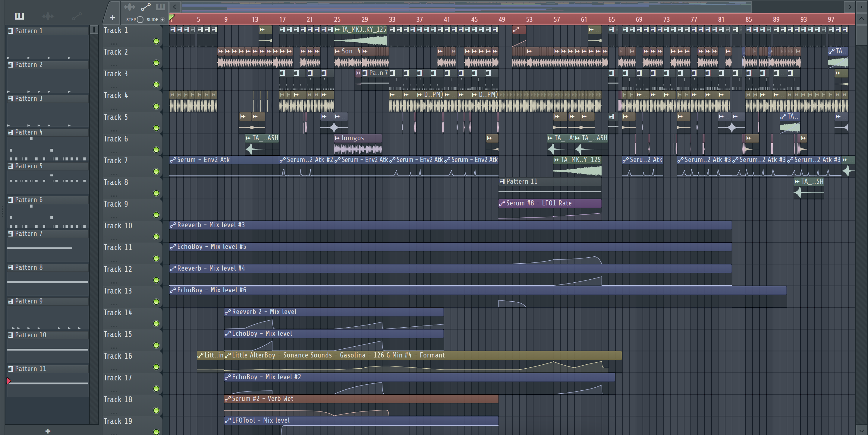
Task: Select EchoBoy - Mix level #6 clip
Action: coord(478,297)
